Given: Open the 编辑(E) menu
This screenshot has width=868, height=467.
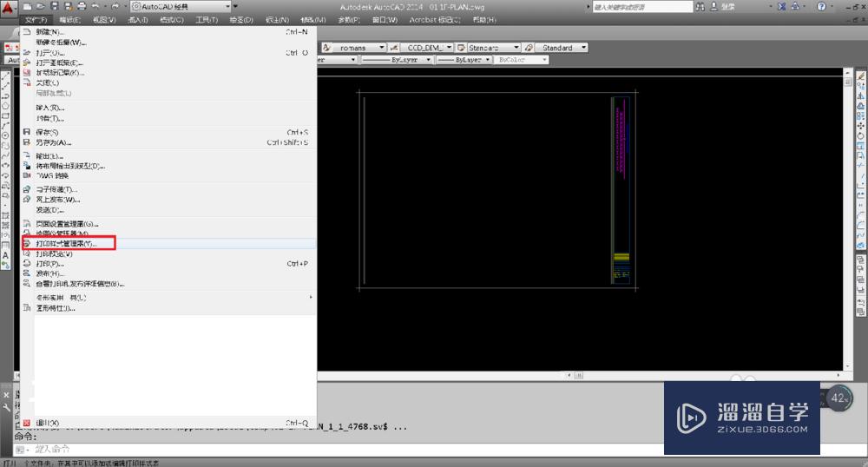Looking at the screenshot, I should (69, 20).
